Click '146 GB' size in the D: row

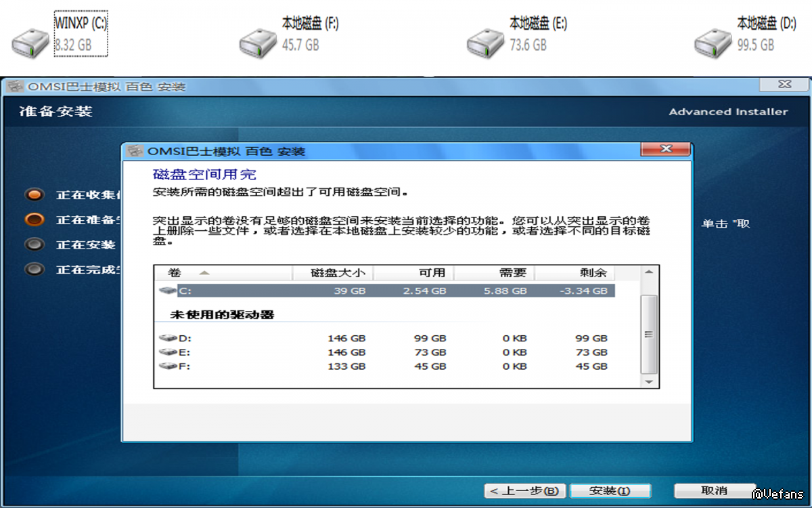point(346,337)
